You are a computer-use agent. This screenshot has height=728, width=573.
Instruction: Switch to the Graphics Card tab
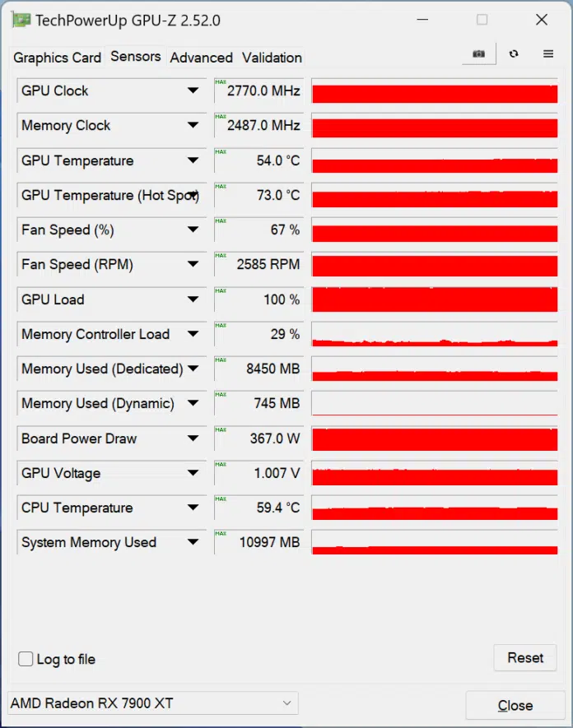[57, 58]
